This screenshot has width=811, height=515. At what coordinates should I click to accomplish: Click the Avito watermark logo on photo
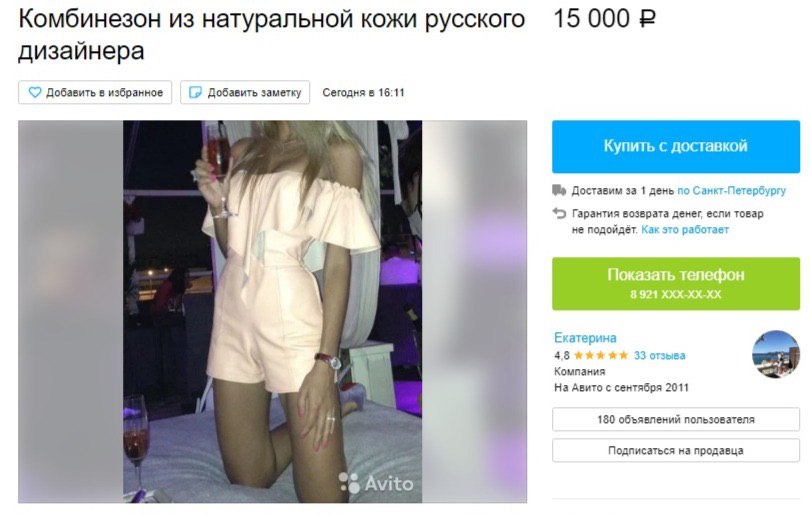tap(376, 483)
